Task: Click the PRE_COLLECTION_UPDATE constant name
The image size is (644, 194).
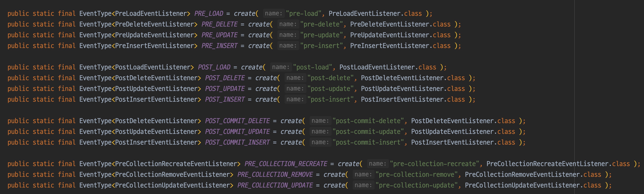Action: tap(275, 185)
